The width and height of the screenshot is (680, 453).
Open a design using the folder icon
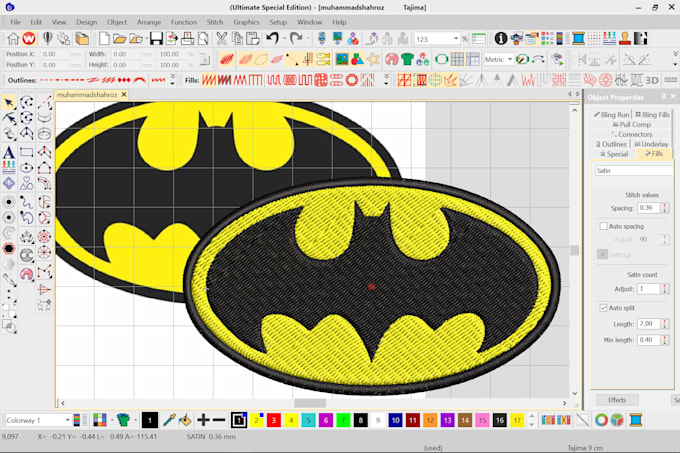click(119, 39)
